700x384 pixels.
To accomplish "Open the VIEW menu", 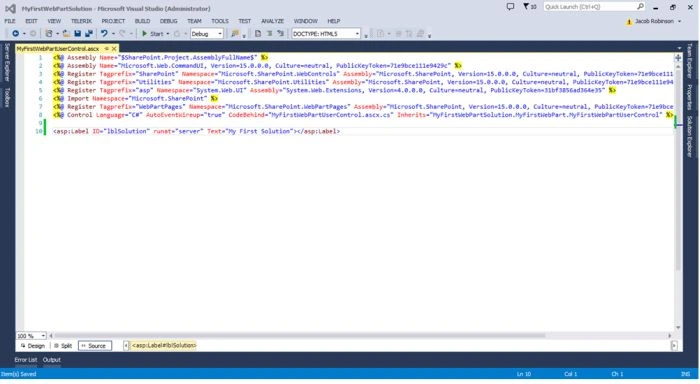I will coord(54,21).
